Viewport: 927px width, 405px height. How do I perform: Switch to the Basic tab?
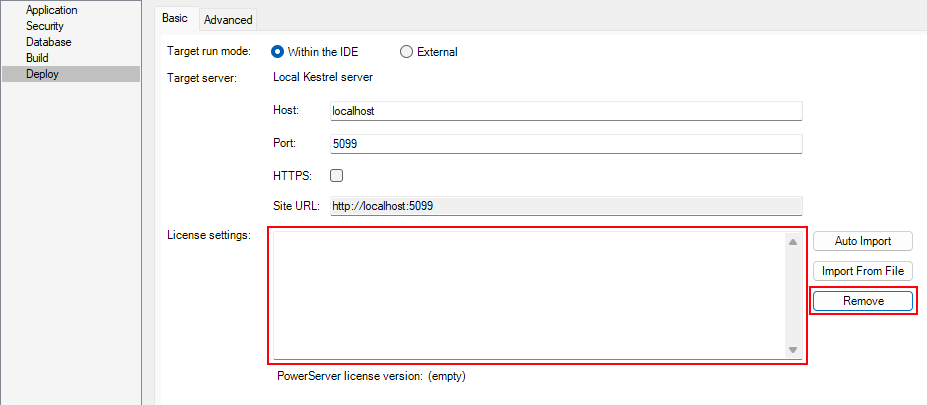click(177, 18)
